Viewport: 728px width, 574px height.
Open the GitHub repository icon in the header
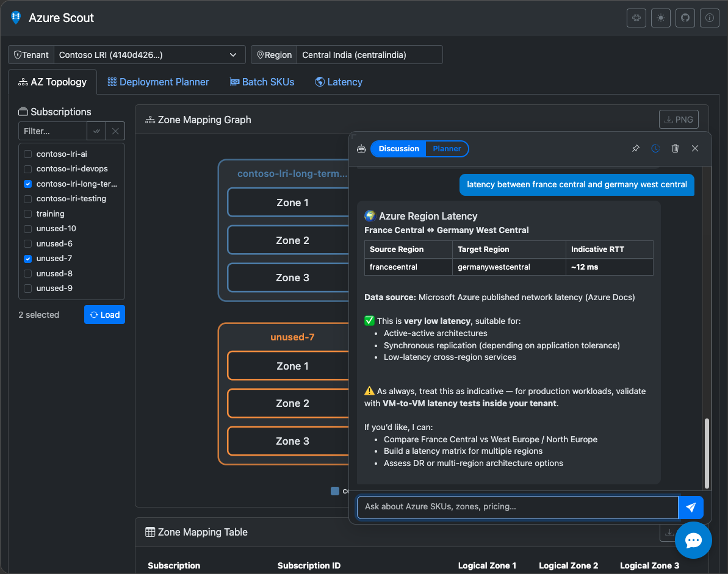685,18
